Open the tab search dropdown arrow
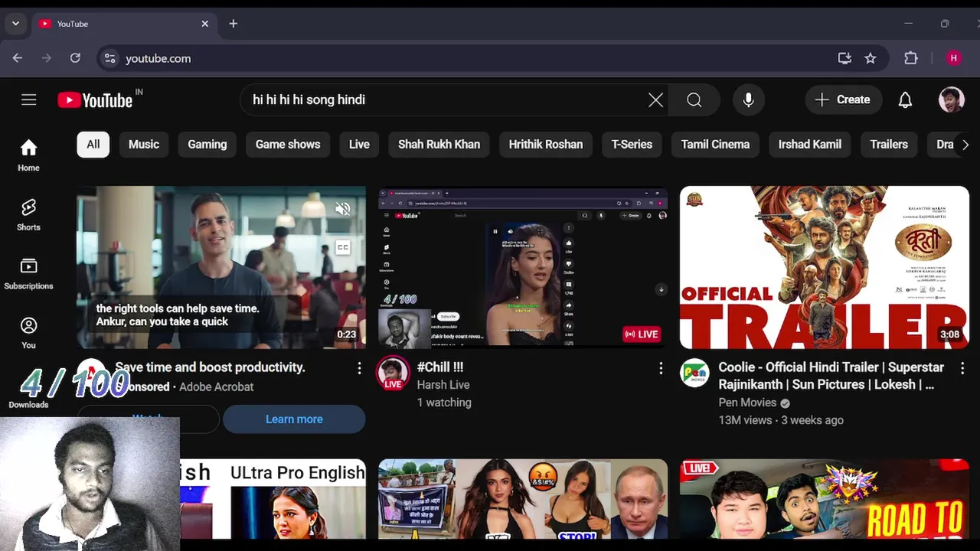This screenshot has height=551, width=980. (x=15, y=24)
